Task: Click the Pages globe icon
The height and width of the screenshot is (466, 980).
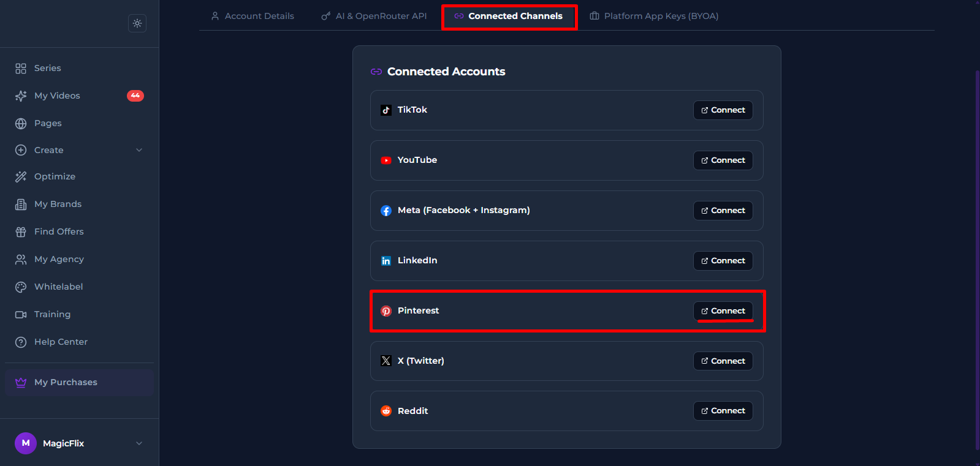Action: click(x=21, y=123)
